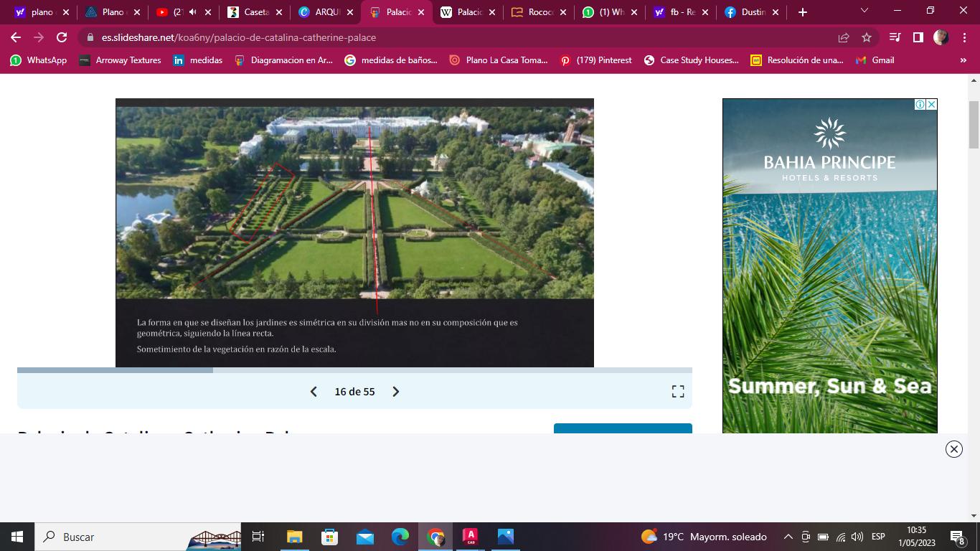Switch to the 'ARQUI' tab
Viewport: 980px width, 551px height.
tap(326, 12)
